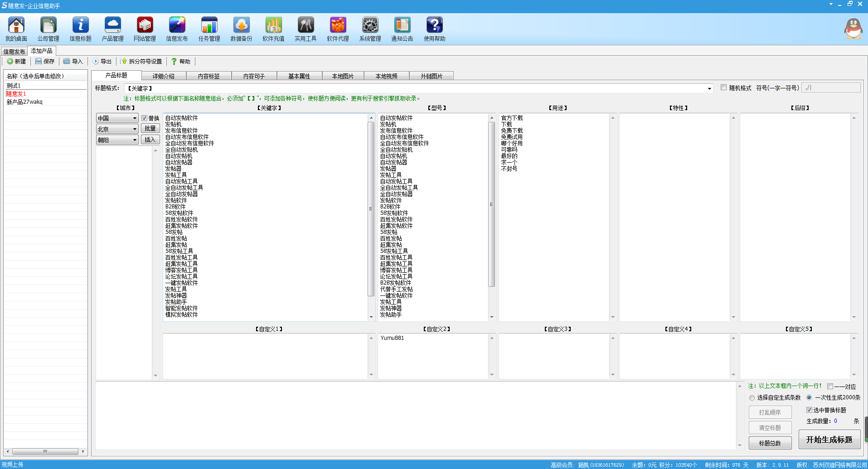This screenshot has width=868, height=469.
Task: Open 产品管理 icon
Action: [x=113, y=29]
